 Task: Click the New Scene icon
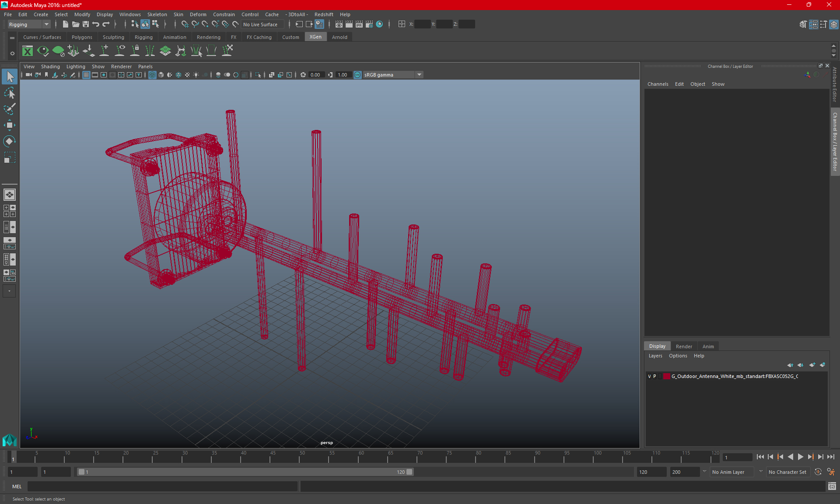tap(65, 24)
